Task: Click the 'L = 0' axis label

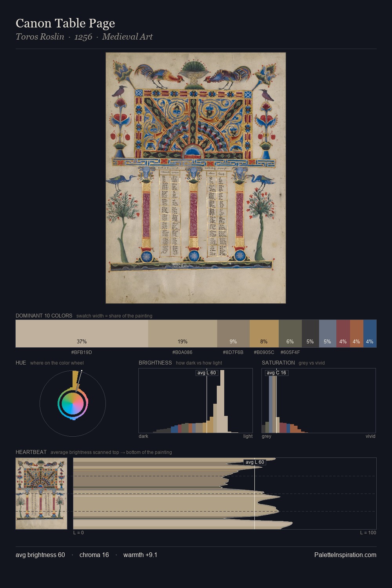Action: (78, 533)
